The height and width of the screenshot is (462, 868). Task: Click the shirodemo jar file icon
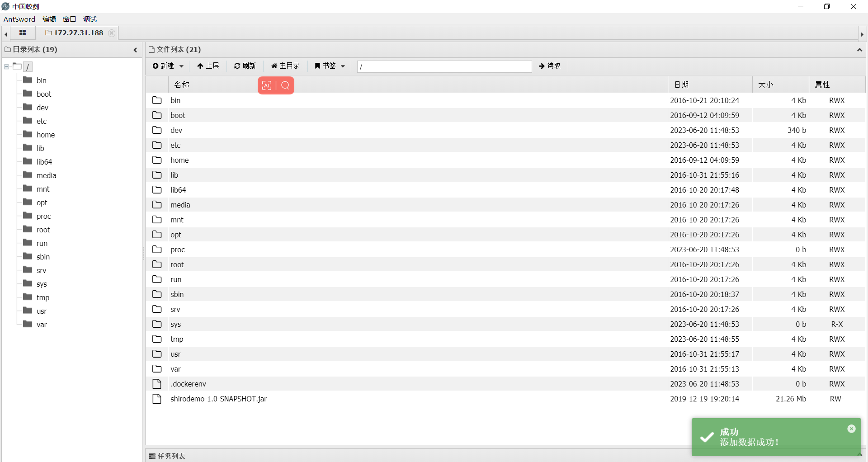pyautogui.click(x=157, y=399)
